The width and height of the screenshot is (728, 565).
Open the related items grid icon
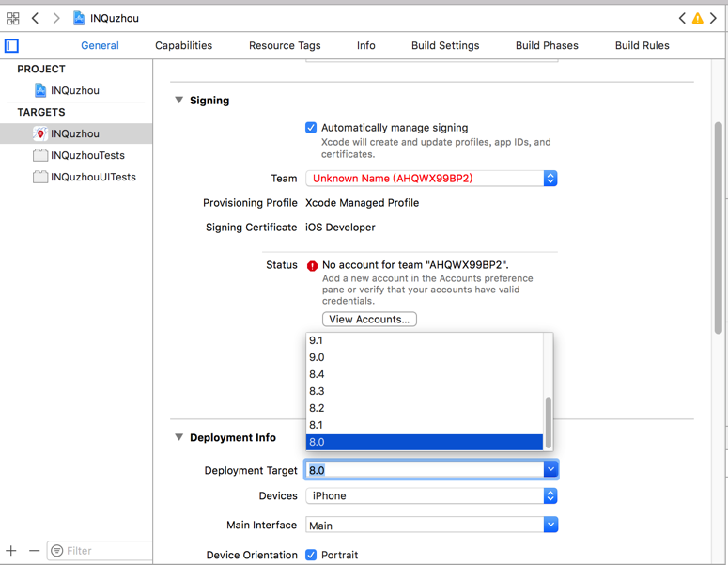pyautogui.click(x=13, y=18)
